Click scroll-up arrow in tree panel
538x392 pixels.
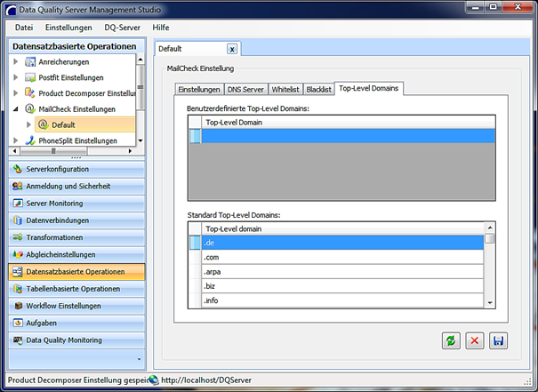[x=140, y=60]
